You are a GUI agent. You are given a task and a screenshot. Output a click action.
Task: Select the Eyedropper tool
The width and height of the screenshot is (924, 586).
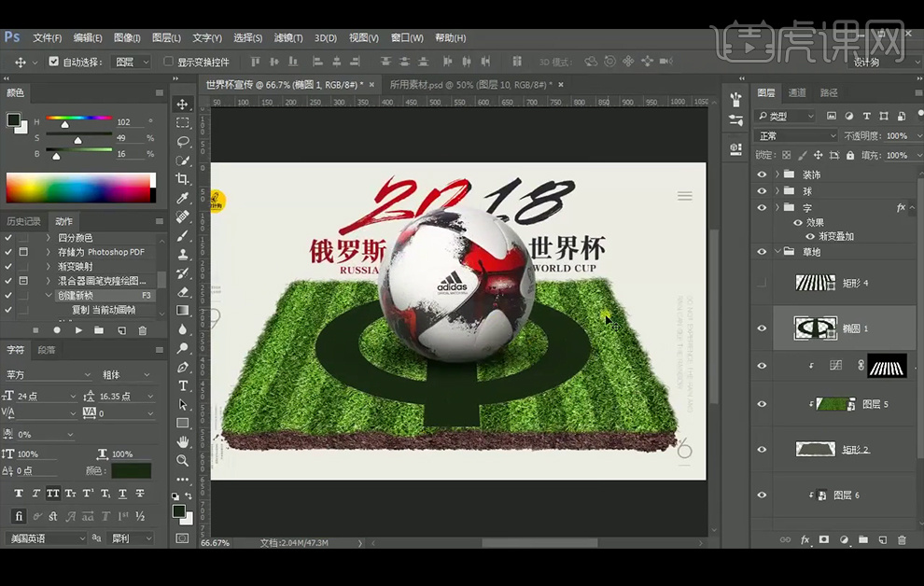[x=183, y=198]
